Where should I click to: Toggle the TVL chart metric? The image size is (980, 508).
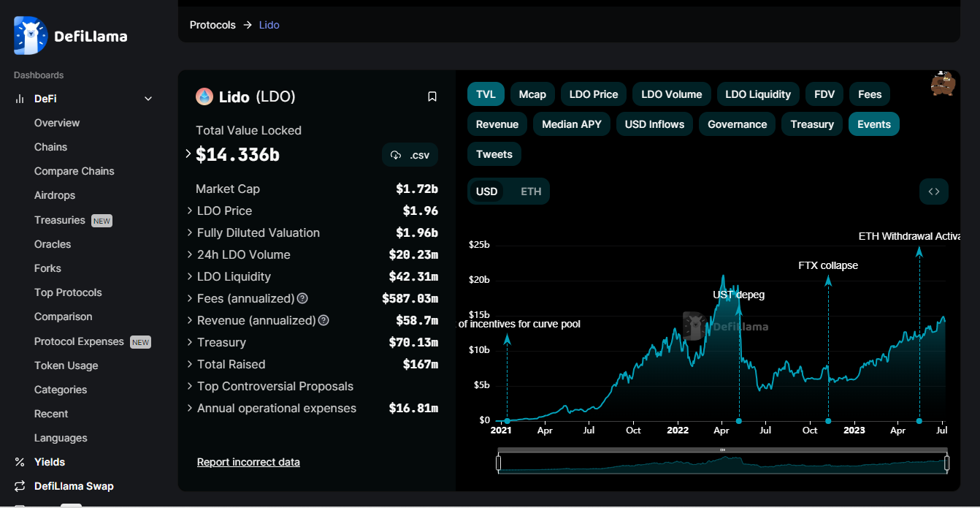pos(486,94)
